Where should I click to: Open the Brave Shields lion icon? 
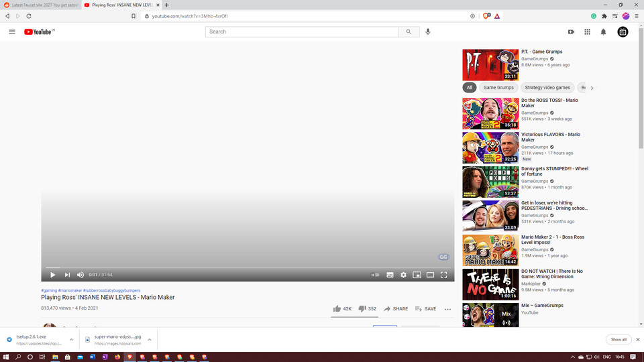pyautogui.click(x=487, y=16)
